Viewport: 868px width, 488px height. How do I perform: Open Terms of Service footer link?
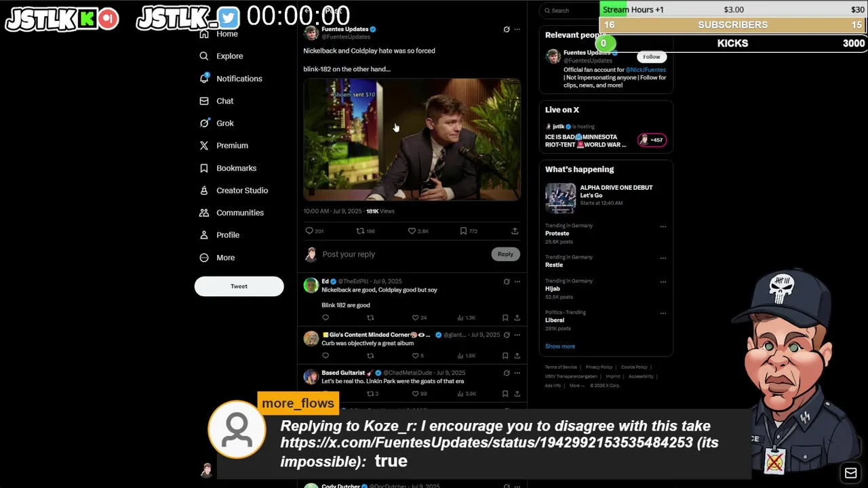click(x=561, y=367)
